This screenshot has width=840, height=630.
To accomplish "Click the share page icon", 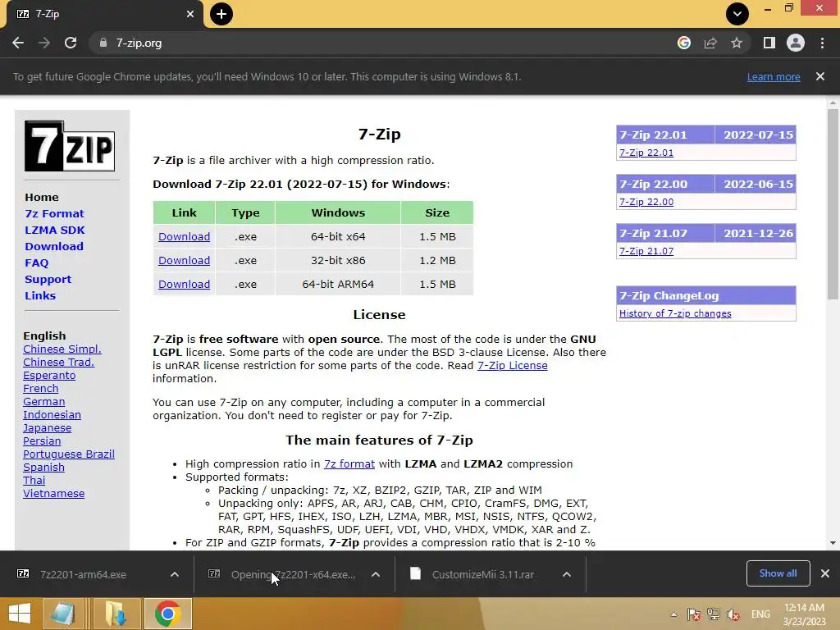I will (x=710, y=43).
